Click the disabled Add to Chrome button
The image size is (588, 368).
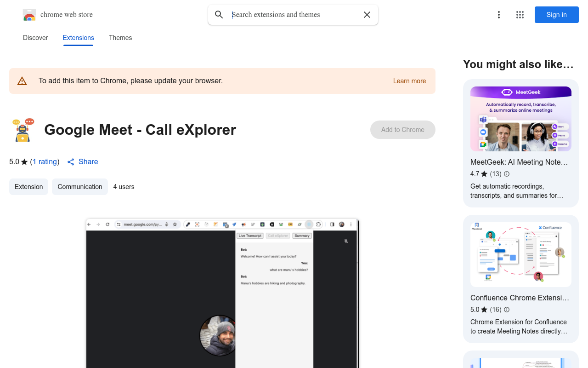(x=403, y=130)
